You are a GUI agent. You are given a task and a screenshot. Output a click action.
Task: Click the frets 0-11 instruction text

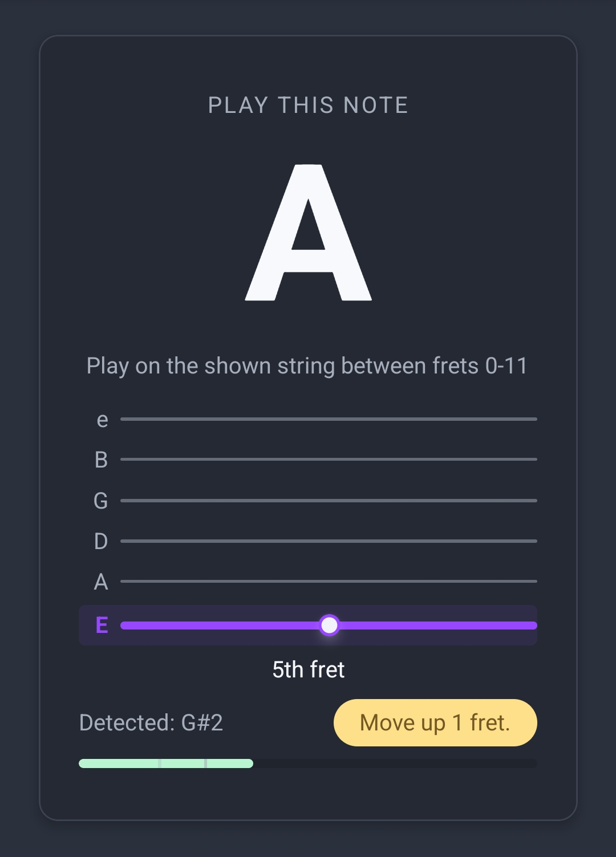[308, 365]
